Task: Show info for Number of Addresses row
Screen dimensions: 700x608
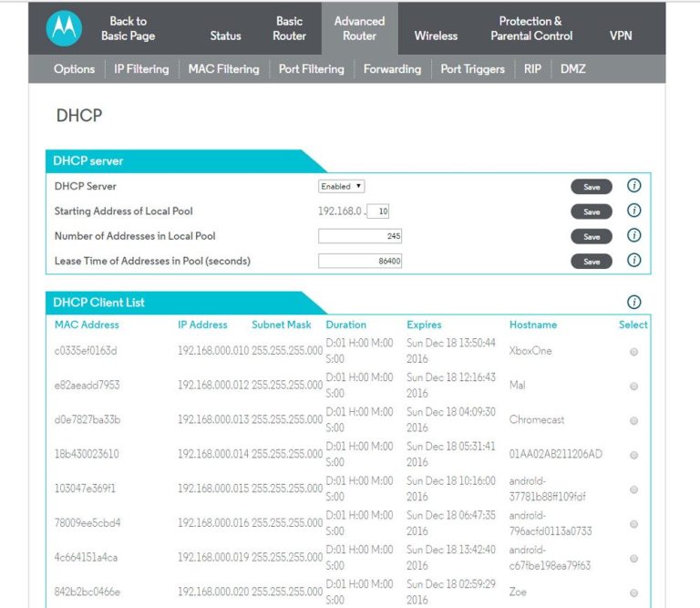Action: pos(634,235)
